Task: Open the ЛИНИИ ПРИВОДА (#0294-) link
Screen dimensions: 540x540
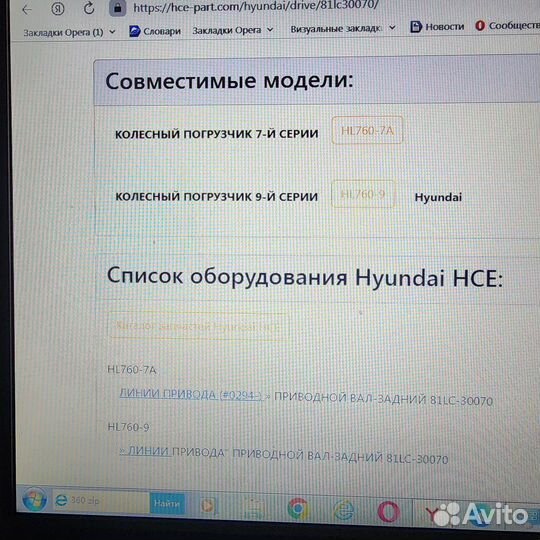Action: pos(191,394)
